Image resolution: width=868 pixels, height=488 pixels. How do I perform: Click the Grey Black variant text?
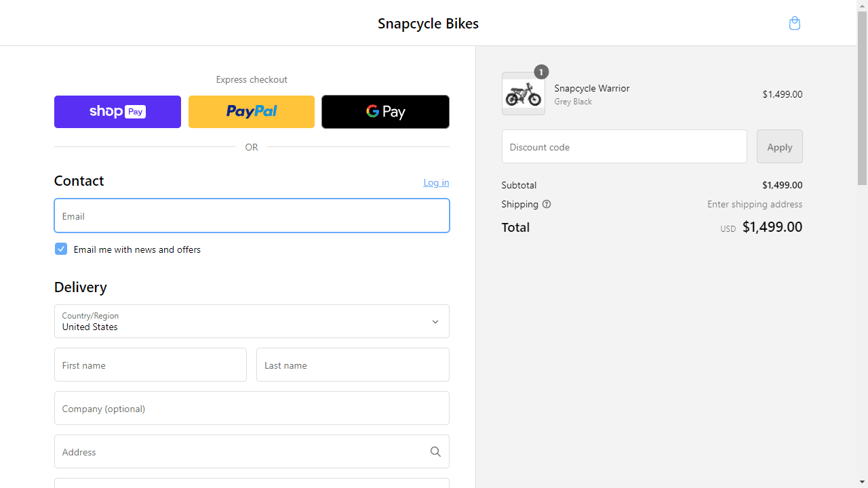[573, 102]
